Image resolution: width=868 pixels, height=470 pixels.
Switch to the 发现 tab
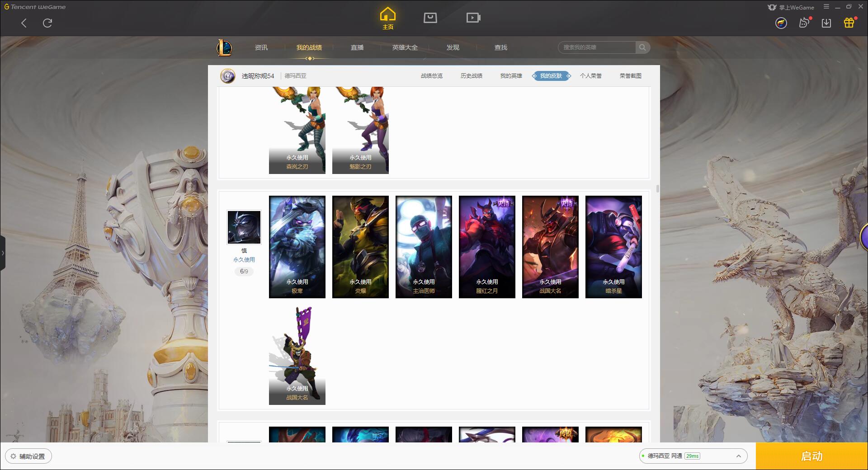point(453,47)
